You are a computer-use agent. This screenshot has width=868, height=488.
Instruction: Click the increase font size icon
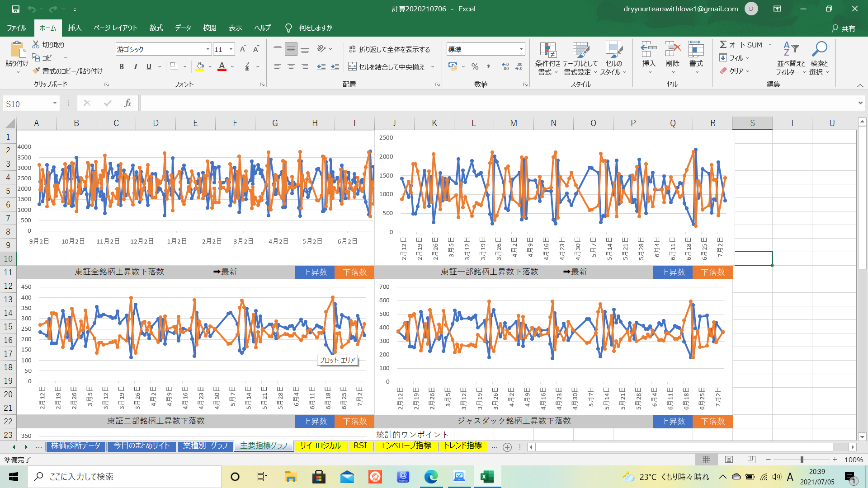pos(243,49)
